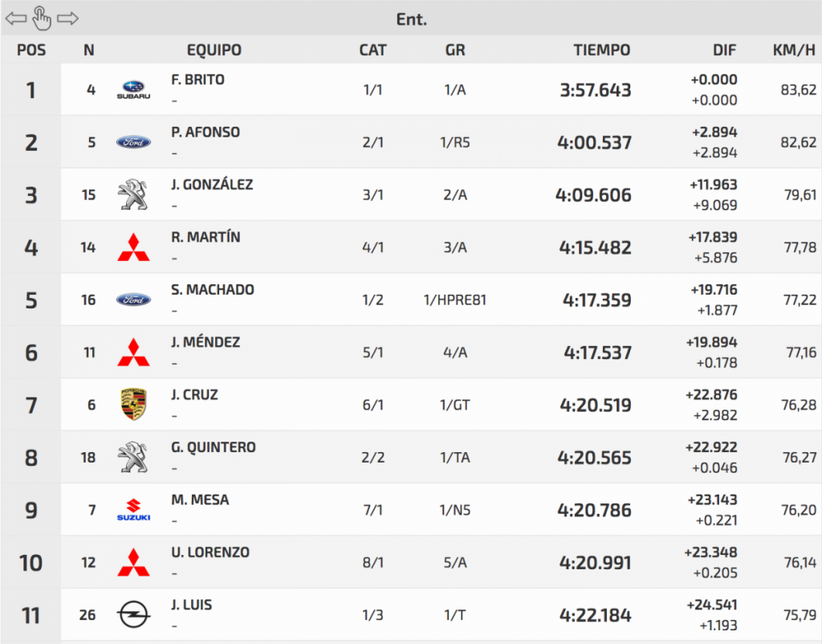Click the Peugeot logo beside G. Quintero
This screenshot has width=822, height=644.
pyautogui.click(x=133, y=457)
